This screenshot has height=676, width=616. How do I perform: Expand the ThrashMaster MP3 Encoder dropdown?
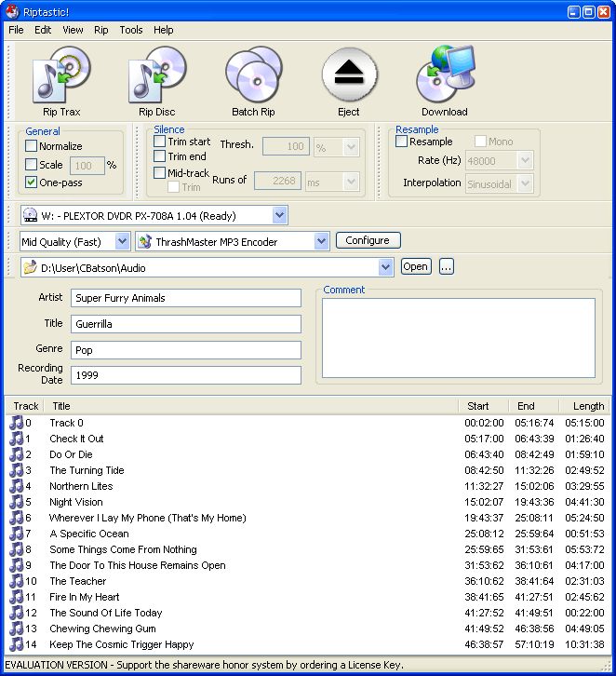pyautogui.click(x=321, y=241)
